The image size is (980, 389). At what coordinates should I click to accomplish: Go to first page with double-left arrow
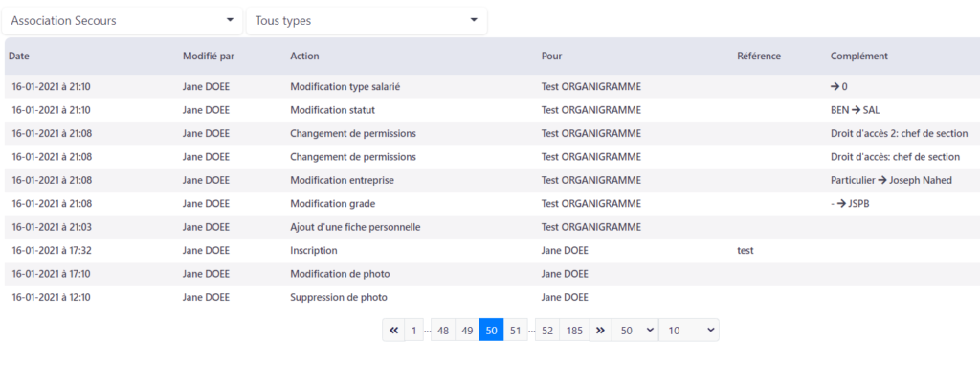coord(393,331)
